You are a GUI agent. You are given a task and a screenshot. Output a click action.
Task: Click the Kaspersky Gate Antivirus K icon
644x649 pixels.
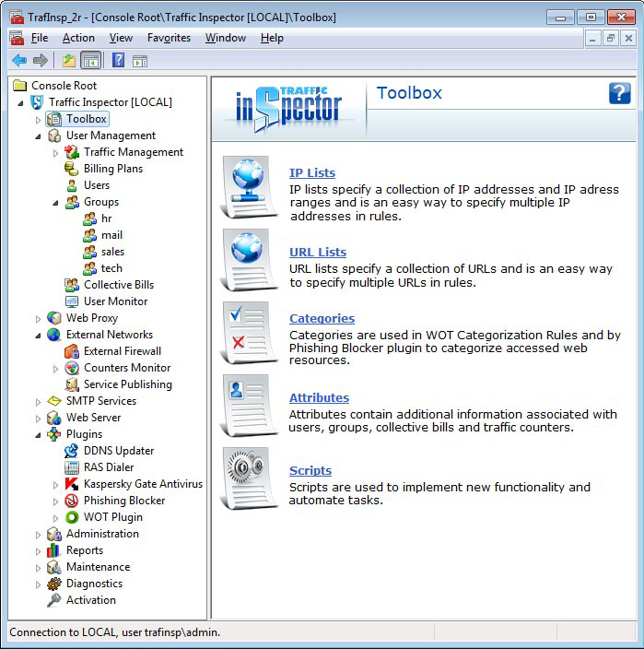pos(71,484)
